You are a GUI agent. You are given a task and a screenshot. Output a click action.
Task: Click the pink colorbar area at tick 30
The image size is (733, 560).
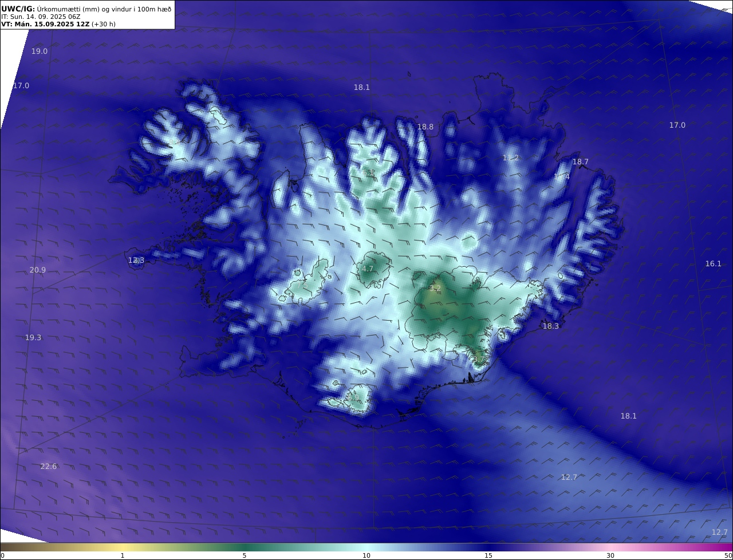[610, 547]
